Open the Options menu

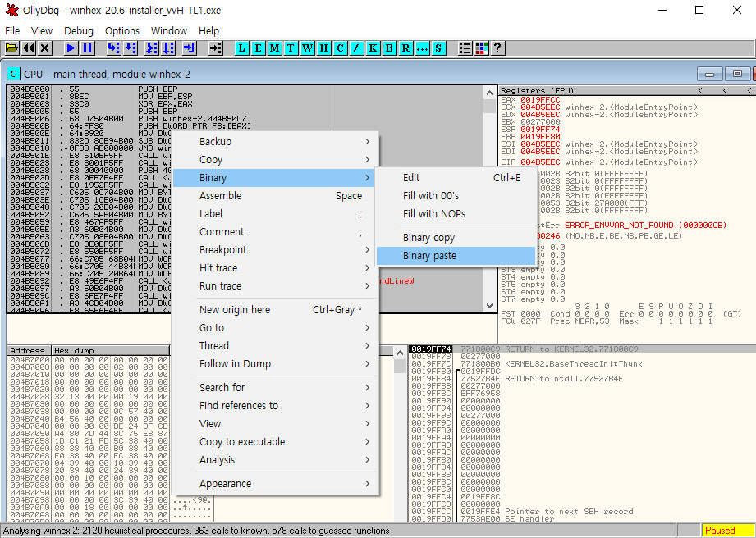point(122,31)
